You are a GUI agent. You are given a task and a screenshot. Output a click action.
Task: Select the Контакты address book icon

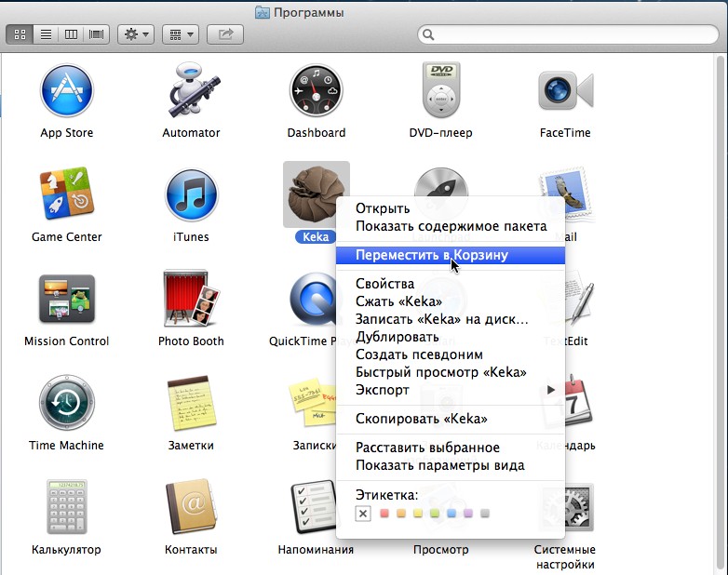coord(191,507)
